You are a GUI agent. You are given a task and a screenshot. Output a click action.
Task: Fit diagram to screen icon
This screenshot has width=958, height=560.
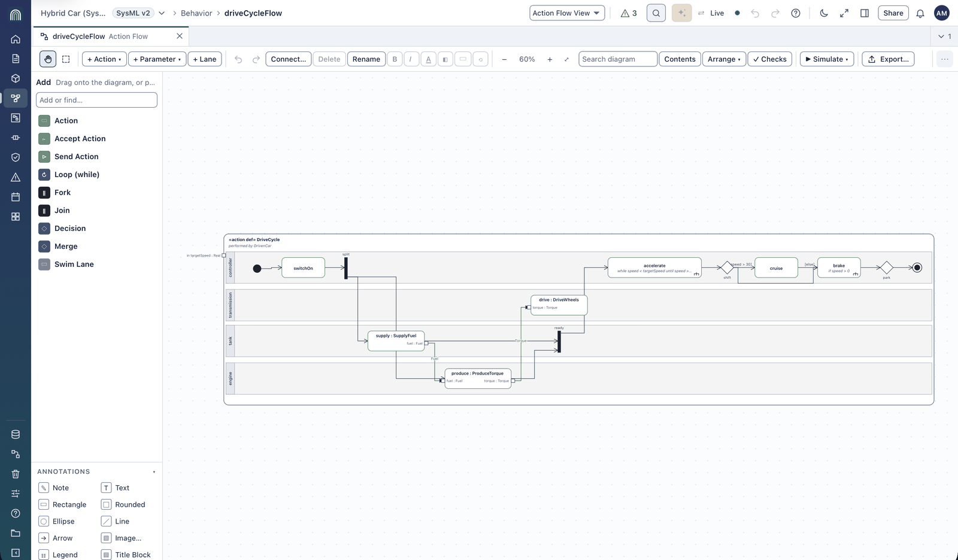pos(566,59)
